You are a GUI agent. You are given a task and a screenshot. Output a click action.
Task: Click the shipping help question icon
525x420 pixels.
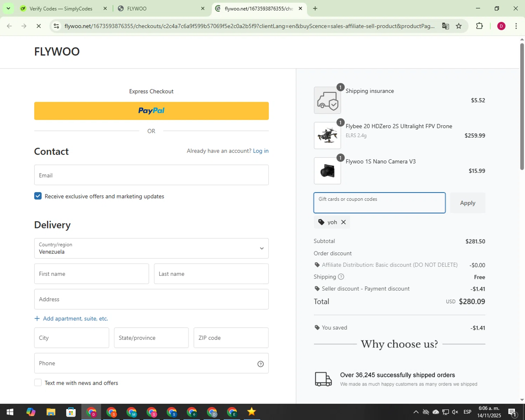341,277
